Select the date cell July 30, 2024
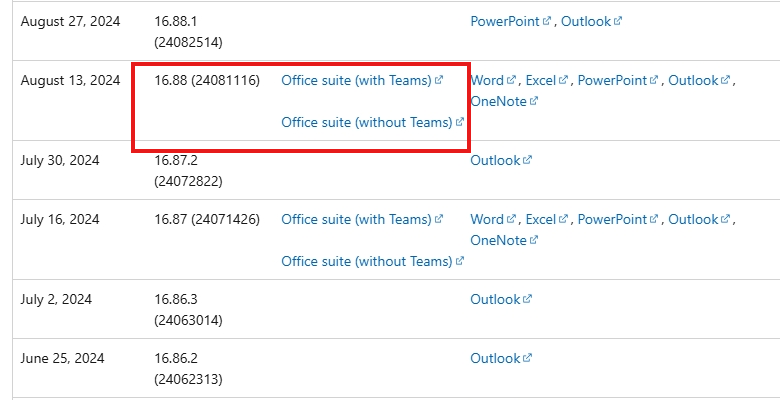The image size is (780, 400). coord(60,161)
